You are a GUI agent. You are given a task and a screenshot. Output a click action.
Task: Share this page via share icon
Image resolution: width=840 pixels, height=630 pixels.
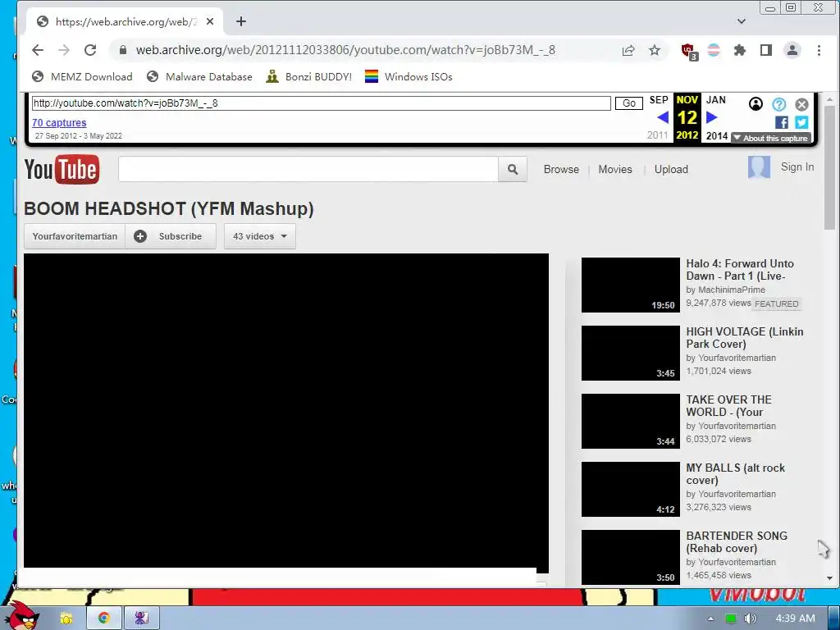point(628,50)
